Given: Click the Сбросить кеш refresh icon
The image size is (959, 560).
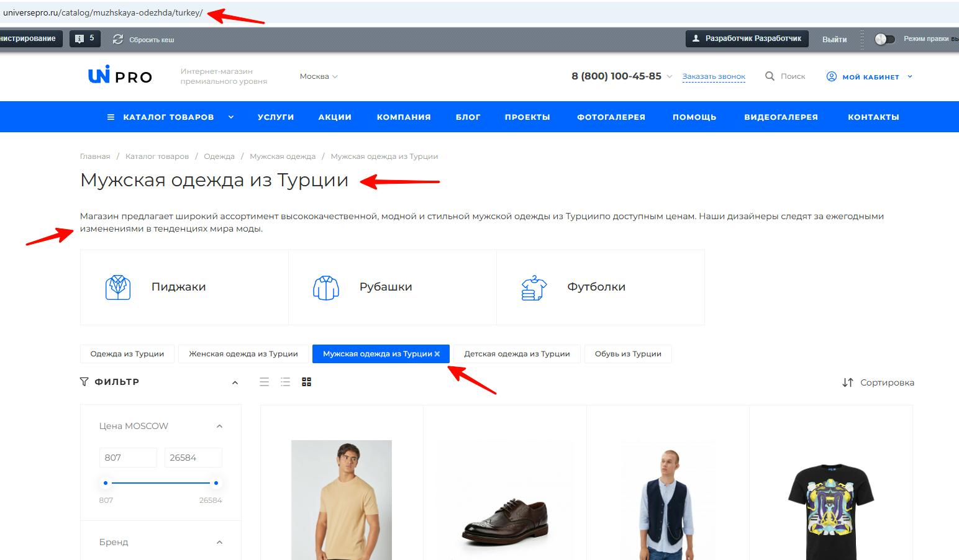Looking at the screenshot, I should click(x=117, y=38).
